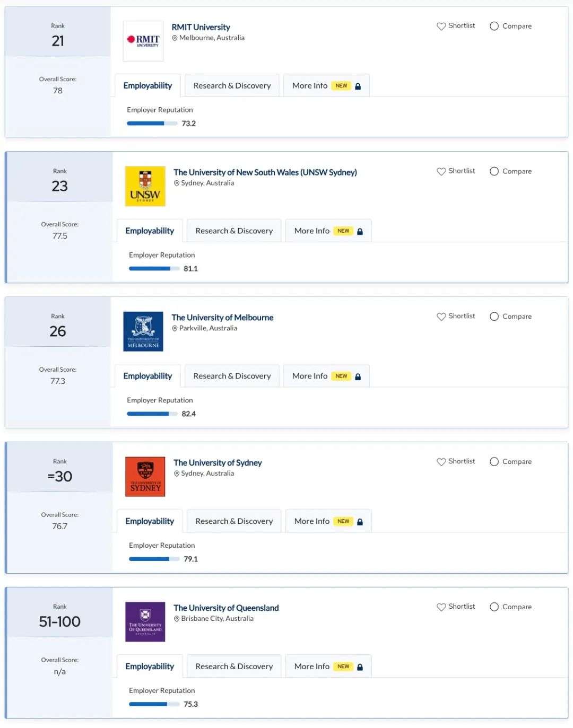This screenshot has width=573, height=728.
Task: Select the Compare radio for University of Sydney
Action: [494, 462]
